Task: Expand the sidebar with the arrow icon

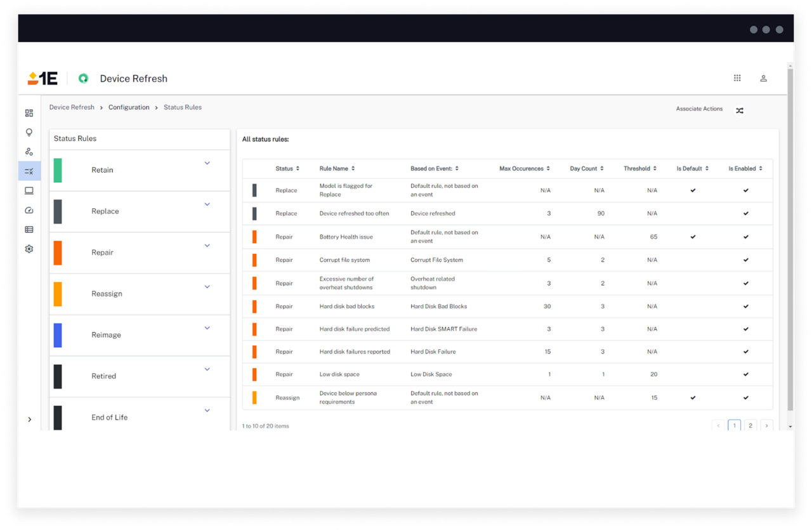Action: (29, 420)
